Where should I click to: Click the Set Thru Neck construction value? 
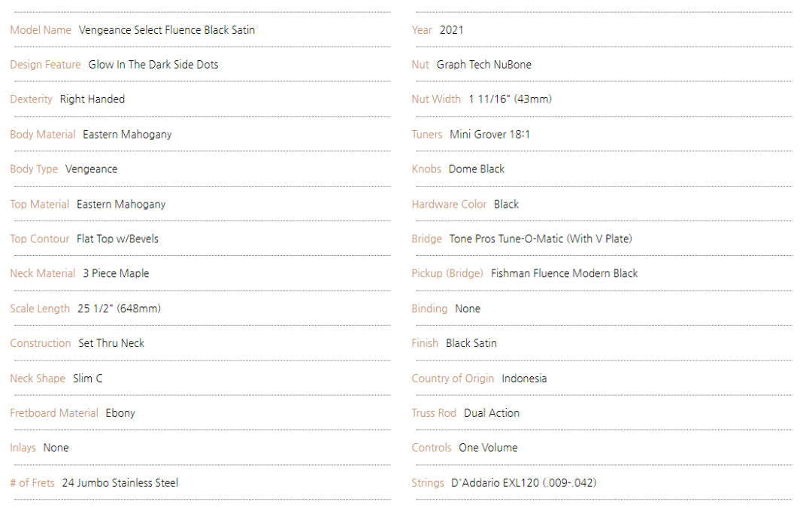111,343
